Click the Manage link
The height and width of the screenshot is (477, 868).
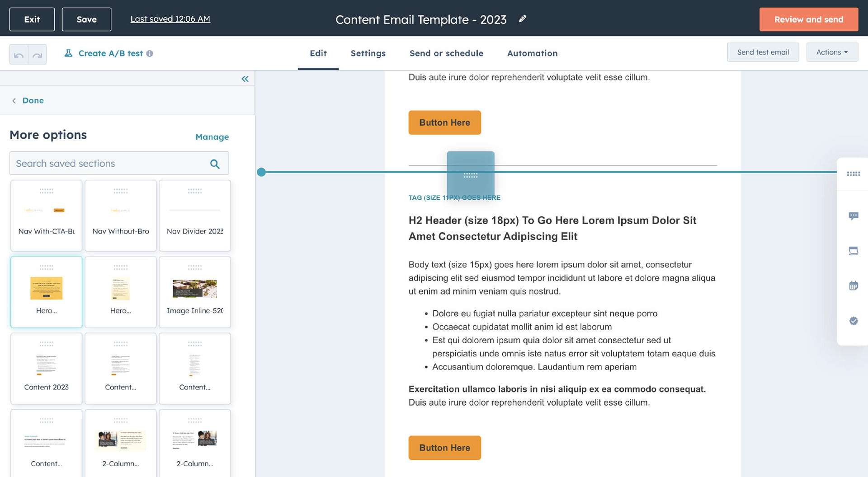[212, 137]
